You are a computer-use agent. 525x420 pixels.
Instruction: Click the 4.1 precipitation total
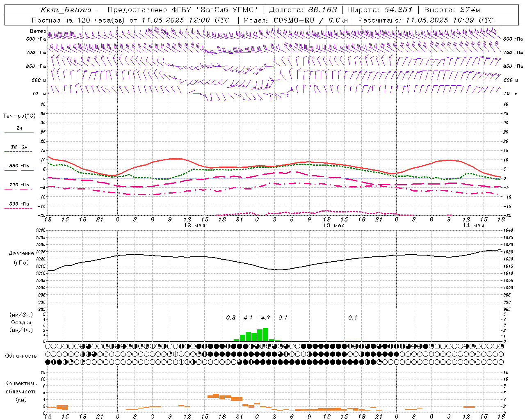point(248,317)
